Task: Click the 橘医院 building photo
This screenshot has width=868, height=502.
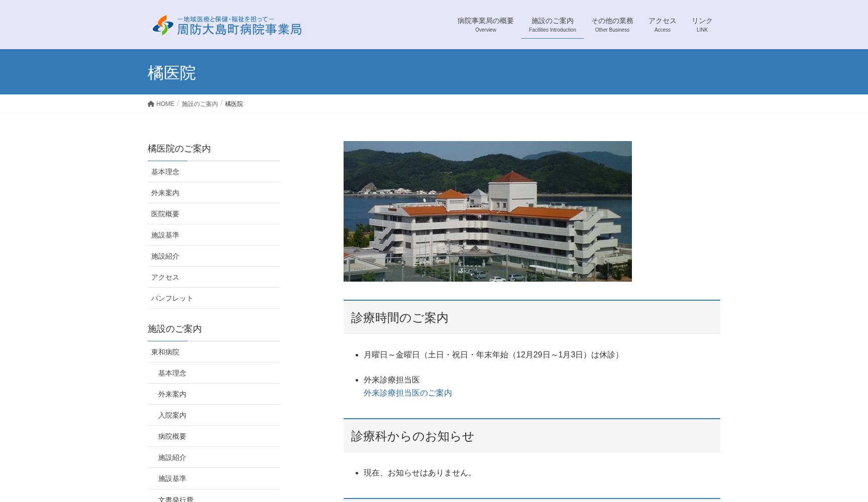Action: tap(487, 211)
